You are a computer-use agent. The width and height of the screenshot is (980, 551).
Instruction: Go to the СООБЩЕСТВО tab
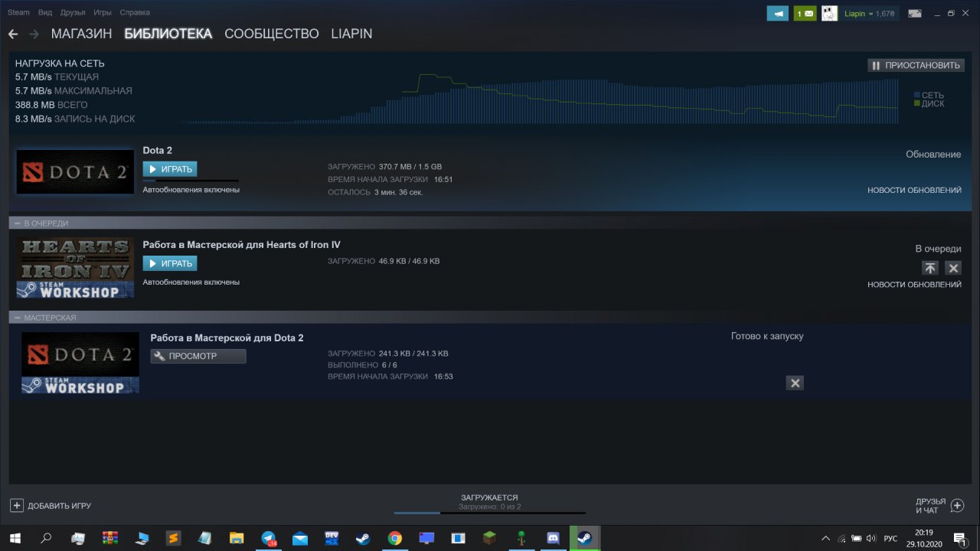coord(271,34)
